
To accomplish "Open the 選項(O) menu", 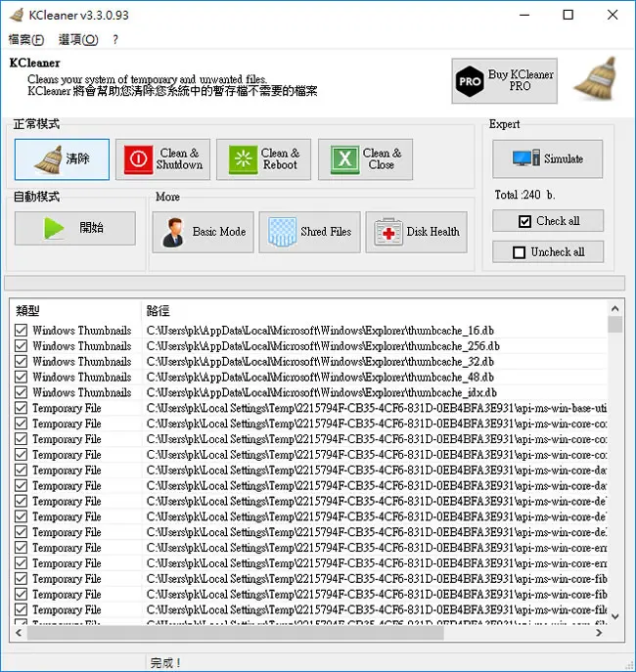I will (78, 40).
